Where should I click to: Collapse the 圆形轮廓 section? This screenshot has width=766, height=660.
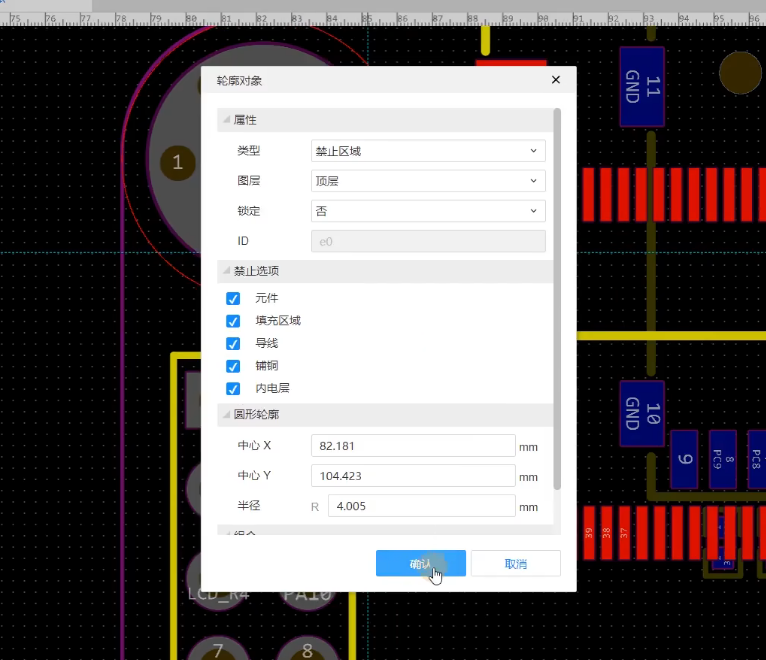tap(226, 414)
